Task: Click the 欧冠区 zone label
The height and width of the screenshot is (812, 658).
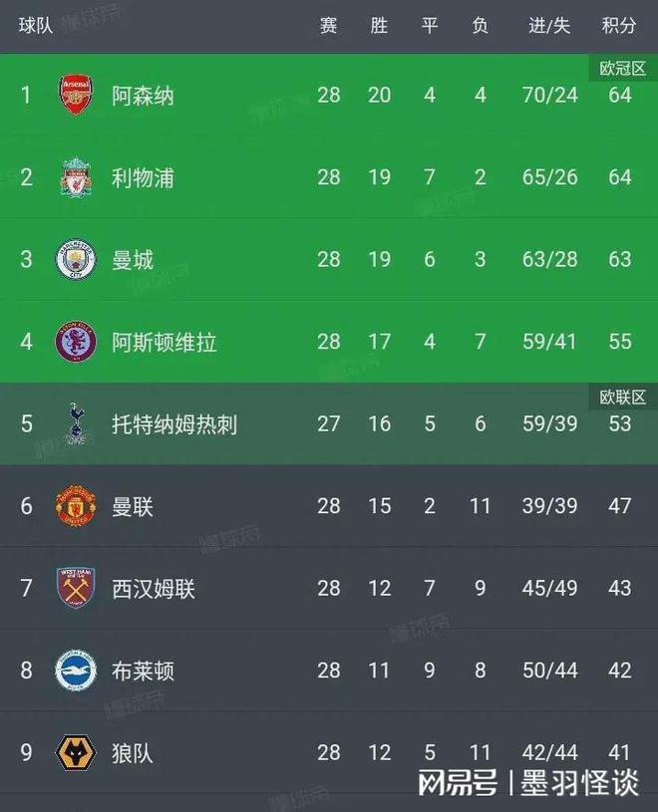Action: (622, 68)
